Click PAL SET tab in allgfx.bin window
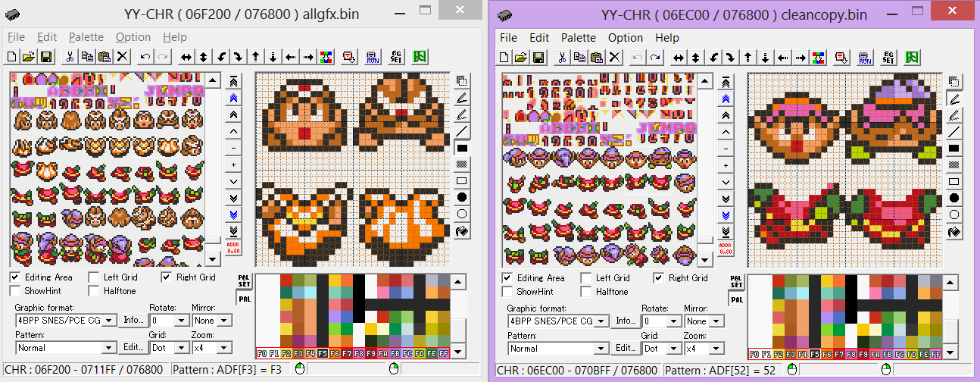This screenshot has width=980, height=382. (x=244, y=283)
